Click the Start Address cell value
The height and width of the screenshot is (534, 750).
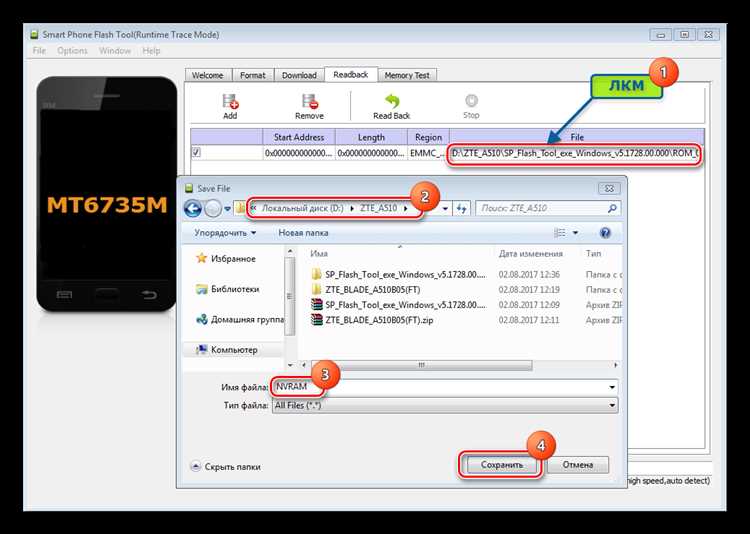pos(298,154)
